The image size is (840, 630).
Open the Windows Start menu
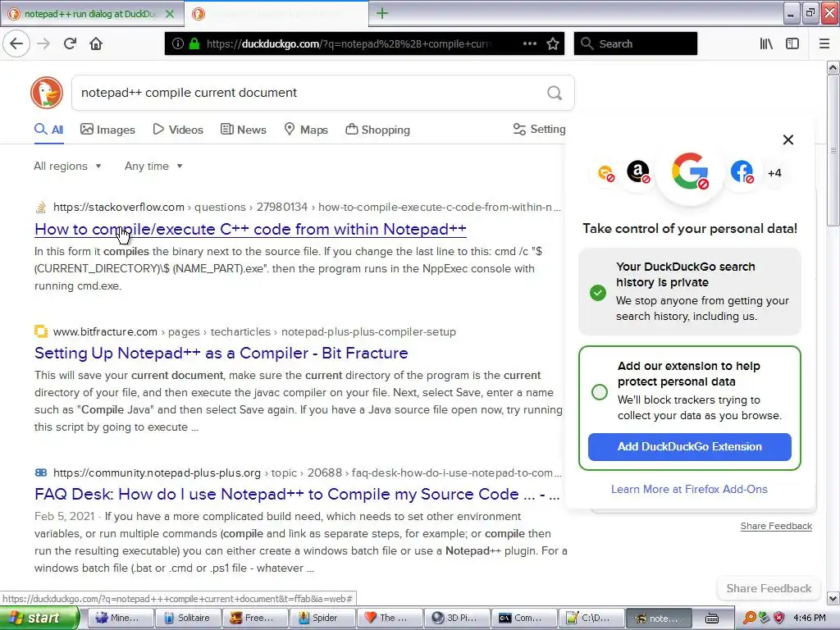coord(39,618)
